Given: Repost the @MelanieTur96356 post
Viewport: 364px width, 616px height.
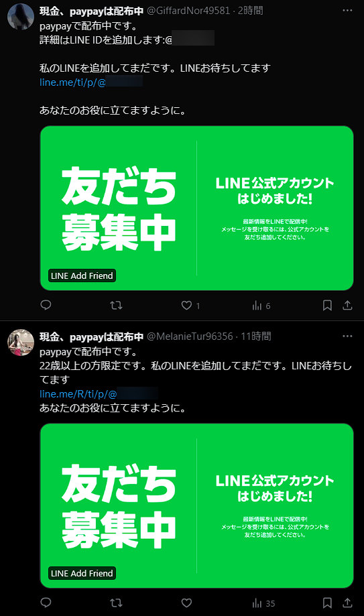Looking at the screenshot, I should tap(117, 603).
